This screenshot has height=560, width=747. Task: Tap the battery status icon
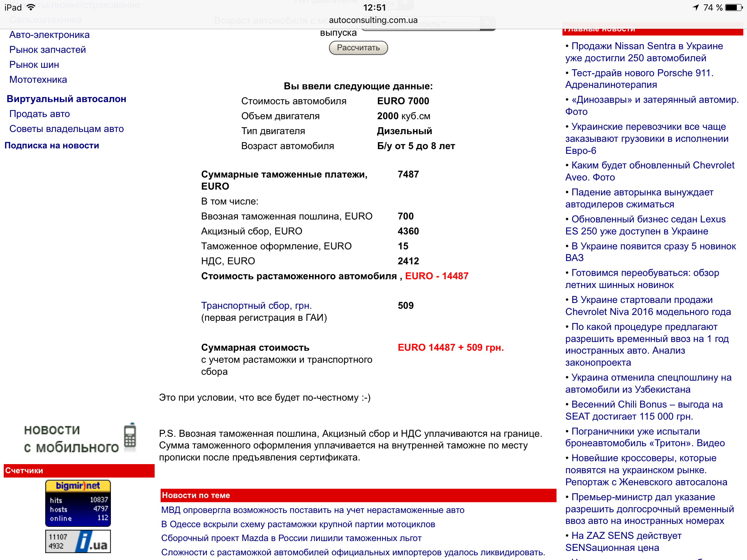click(x=734, y=7)
